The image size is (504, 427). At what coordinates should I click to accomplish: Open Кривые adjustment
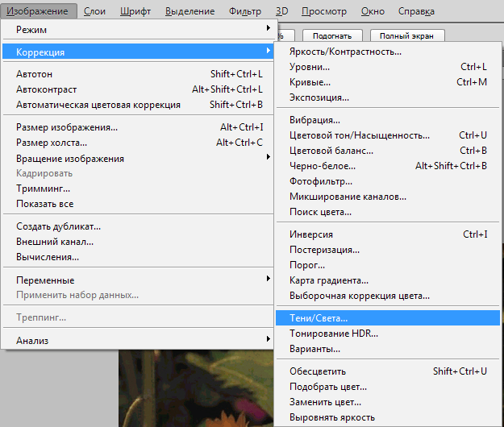(388, 82)
